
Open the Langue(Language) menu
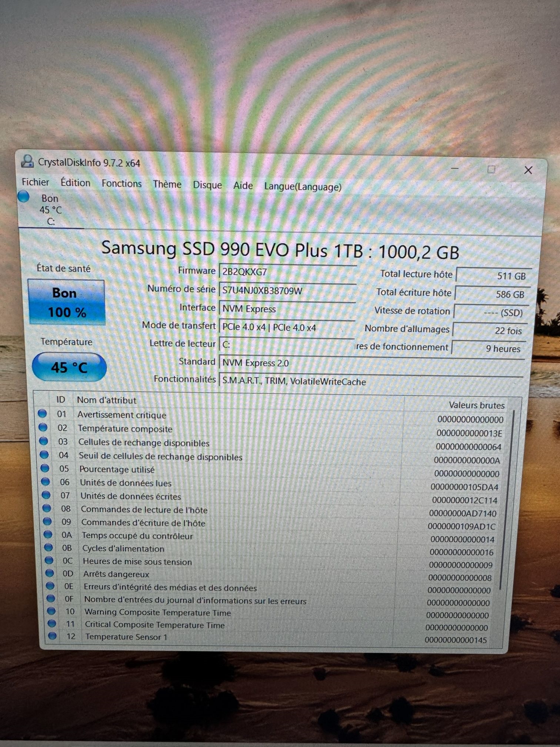pos(303,186)
